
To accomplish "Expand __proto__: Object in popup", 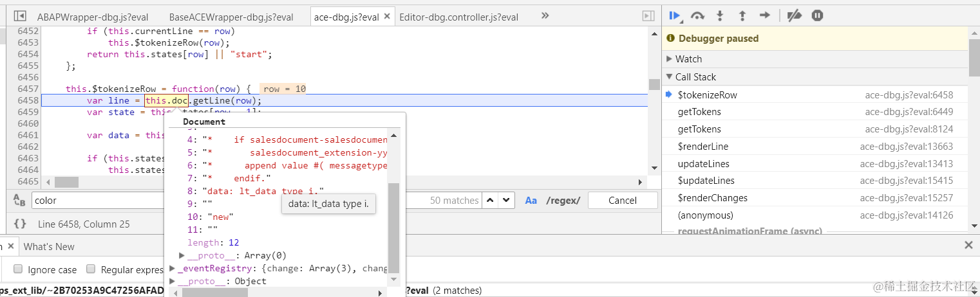I will [x=172, y=281].
